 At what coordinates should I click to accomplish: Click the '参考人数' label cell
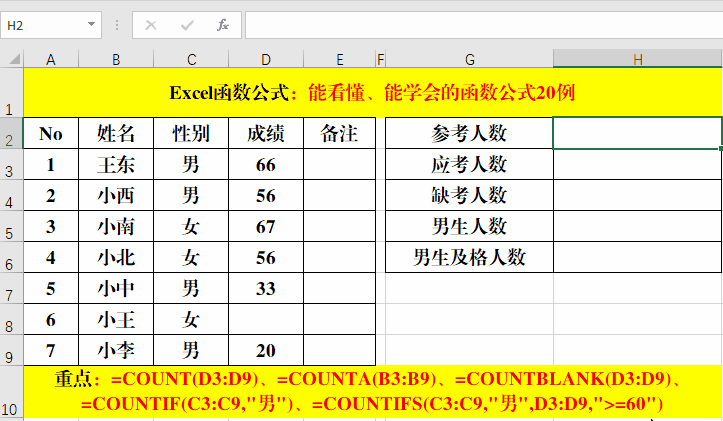pos(469,133)
